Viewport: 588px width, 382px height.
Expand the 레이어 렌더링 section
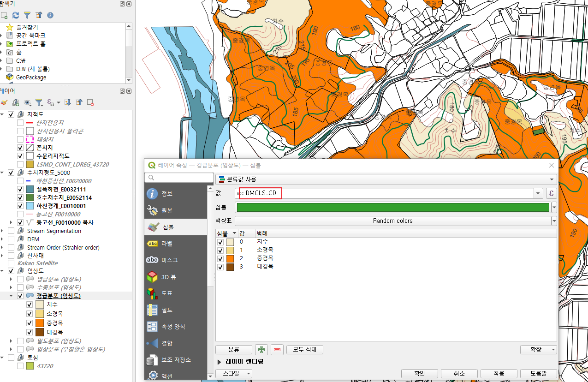coord(244,362)
